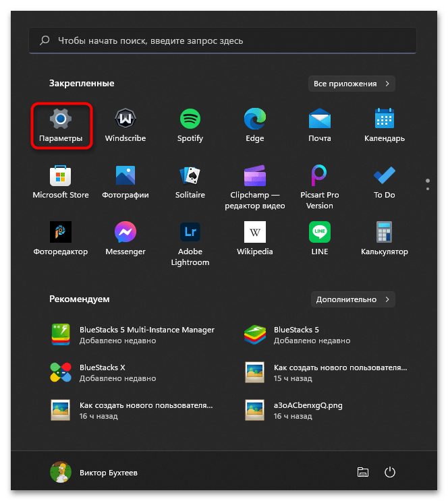
Task: Open 'Как создать нового пользователя' 16 ч назад
Action: (x=132, y=410)
